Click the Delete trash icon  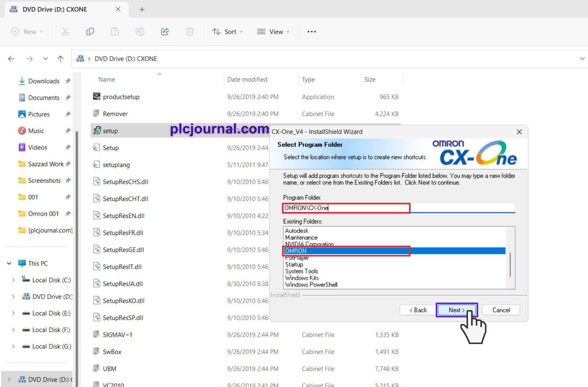(x=190, y=32)
